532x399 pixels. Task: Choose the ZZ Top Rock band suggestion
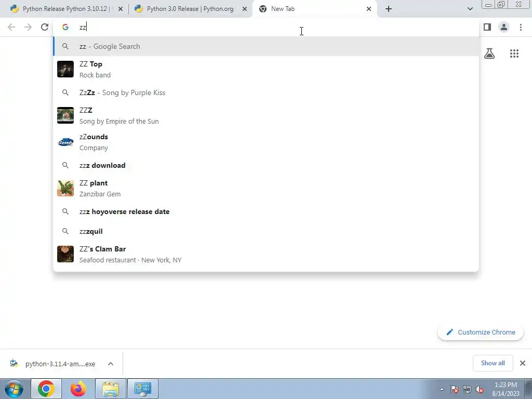click(266, 69)
